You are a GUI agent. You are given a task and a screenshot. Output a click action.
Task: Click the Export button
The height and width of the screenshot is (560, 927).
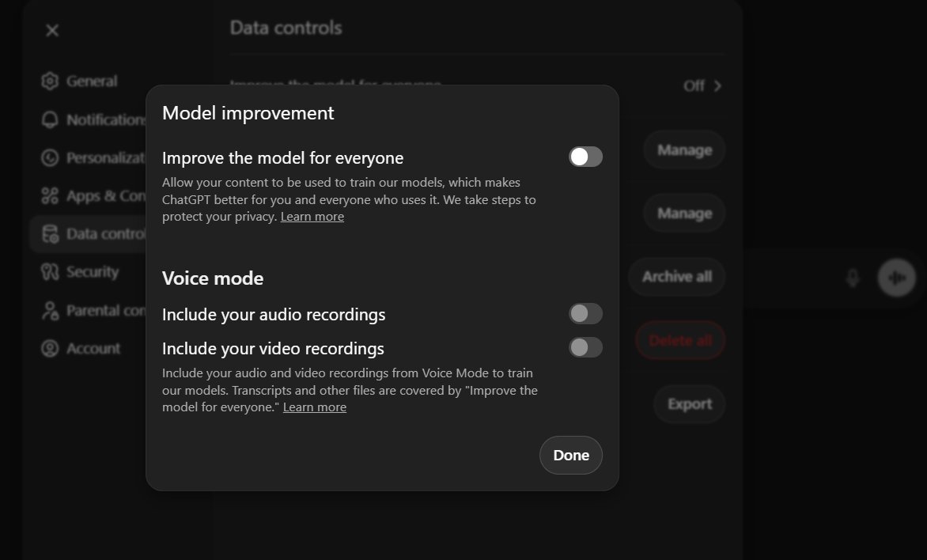pyautogui.click(x=690, y=404)
